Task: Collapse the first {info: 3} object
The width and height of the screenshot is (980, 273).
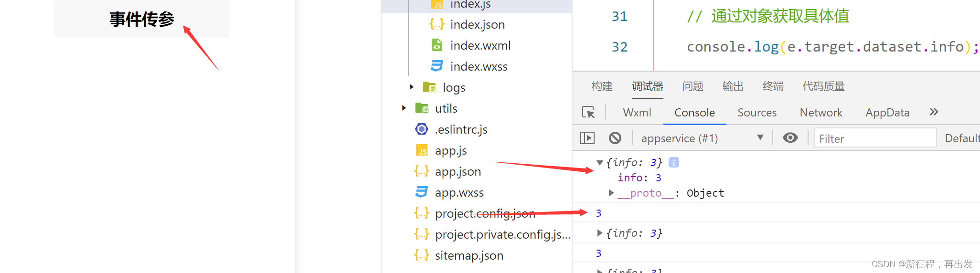Action: (600, 163)
